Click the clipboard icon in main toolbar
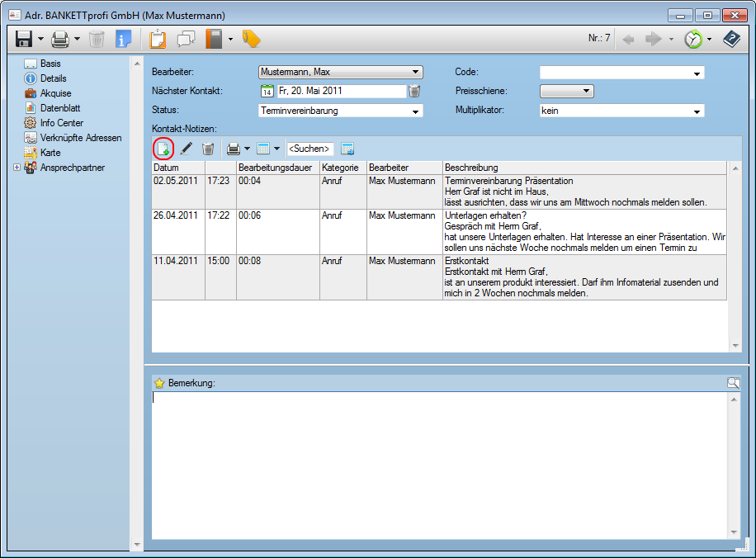 point(158,39)
